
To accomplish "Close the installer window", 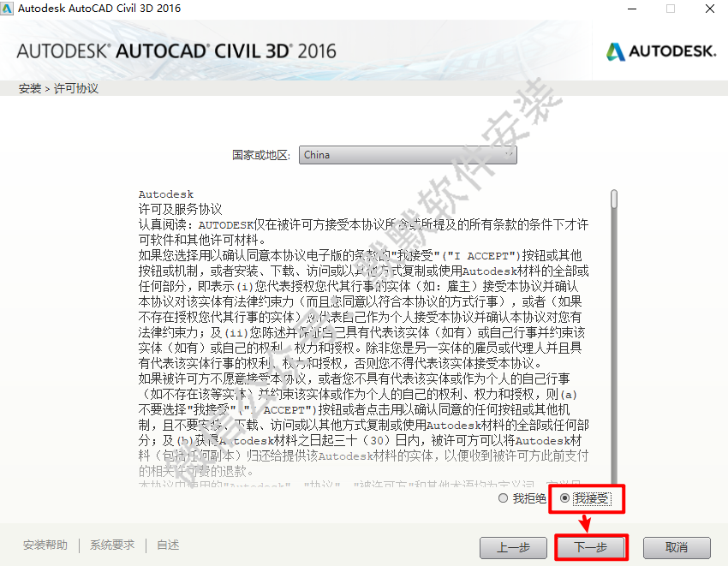I will pos(710,9).
